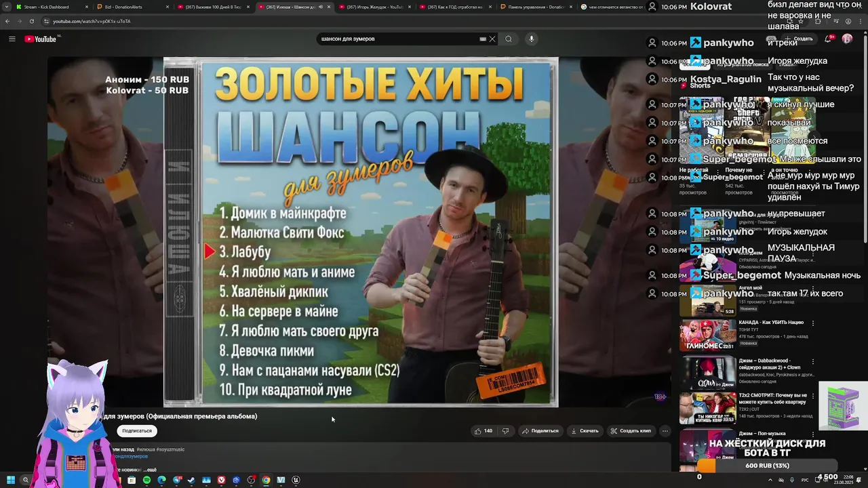The width and height of the screenshot is (868, 488).
Task: Go forward in browser history
Action: tap(20, 21)
